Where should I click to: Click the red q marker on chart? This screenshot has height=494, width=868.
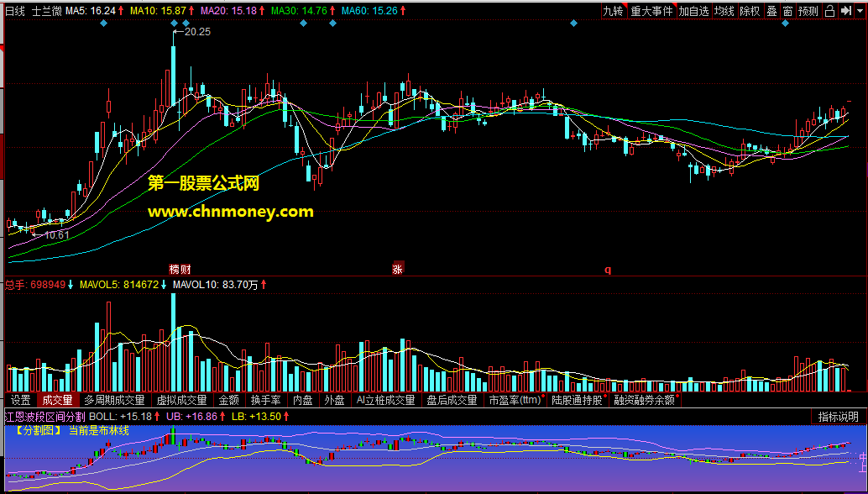point(607,271)
